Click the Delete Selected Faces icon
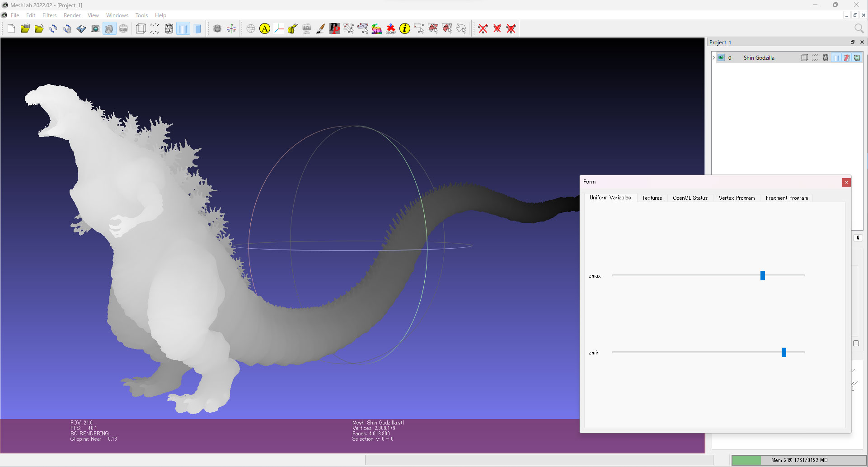Screen dimensions: 868x467 tap(497, 29)
